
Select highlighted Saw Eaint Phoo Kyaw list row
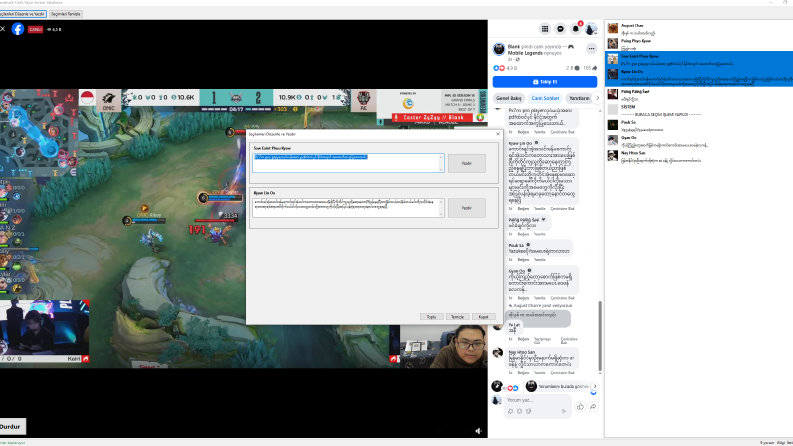699,59
